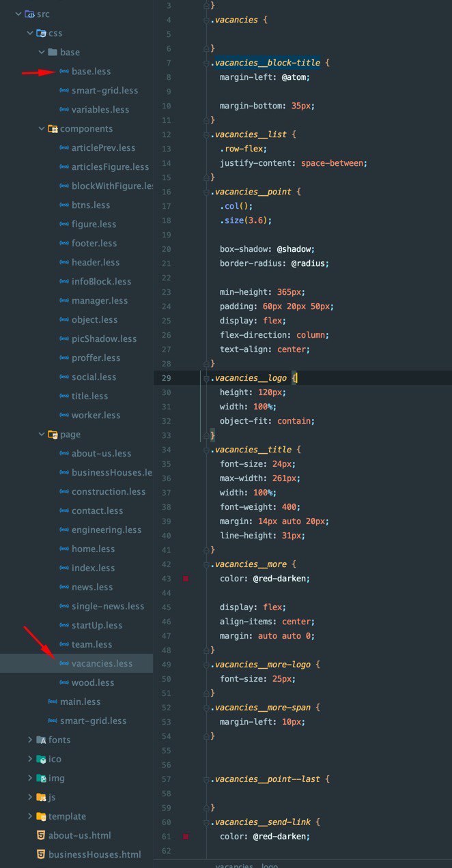Viewport: 452px width, 868px height.
Task: Click red-darken color swatch on line 43
Action: coord(185,579)
